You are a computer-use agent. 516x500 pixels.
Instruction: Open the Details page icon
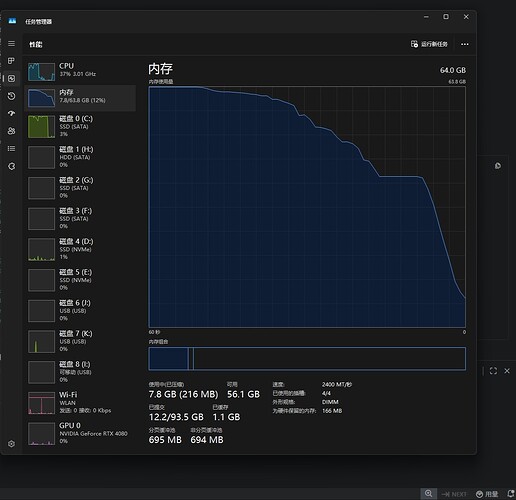pyautogui.click(x=11, y=148)
